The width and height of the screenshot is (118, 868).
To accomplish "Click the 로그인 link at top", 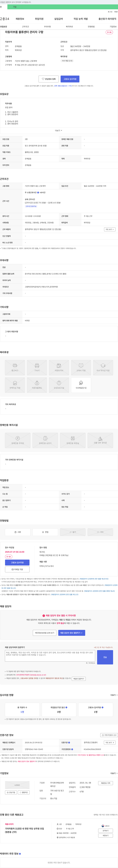I will (110, 12).
